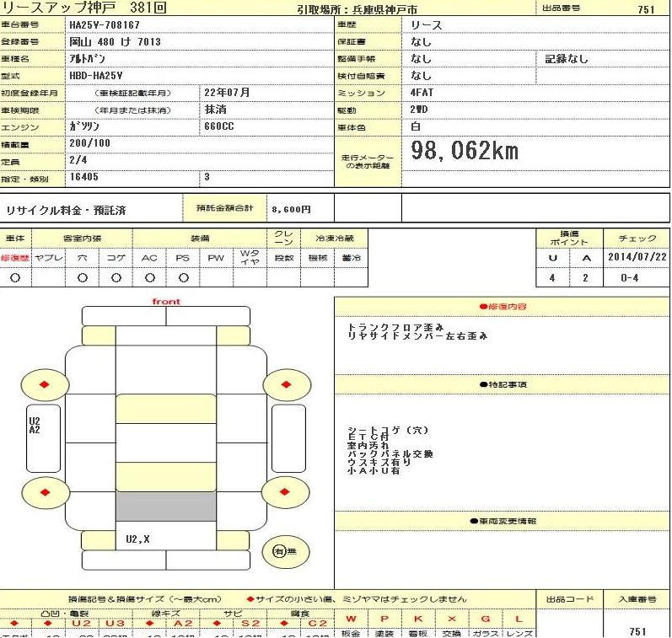Toggle the circle mark under 修復歴
This screenshot has height=638, width=672.
pos(14,277)
